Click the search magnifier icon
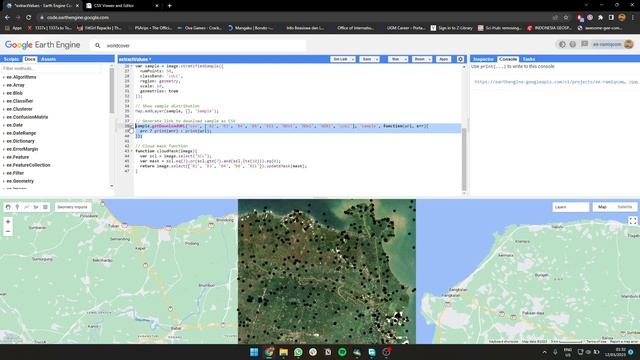The width and height of the screenshot is (640, 360). (98, 45)
